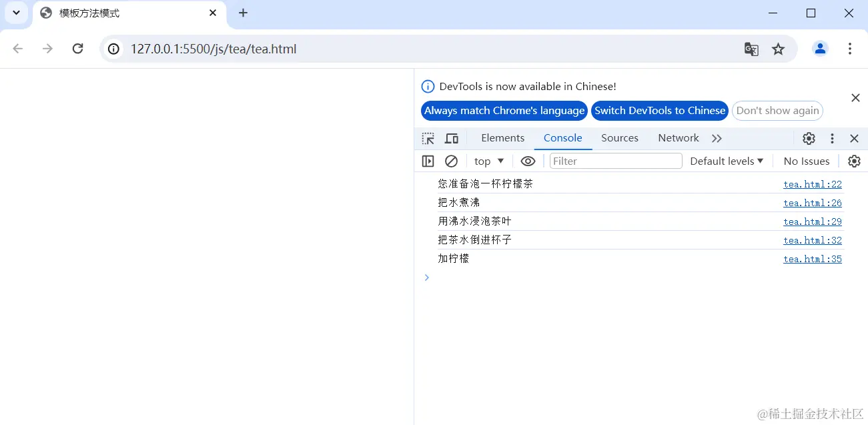This screenshot has width=868, height=425.
Task: Close the DevTools panel
Action: [854, 139]
